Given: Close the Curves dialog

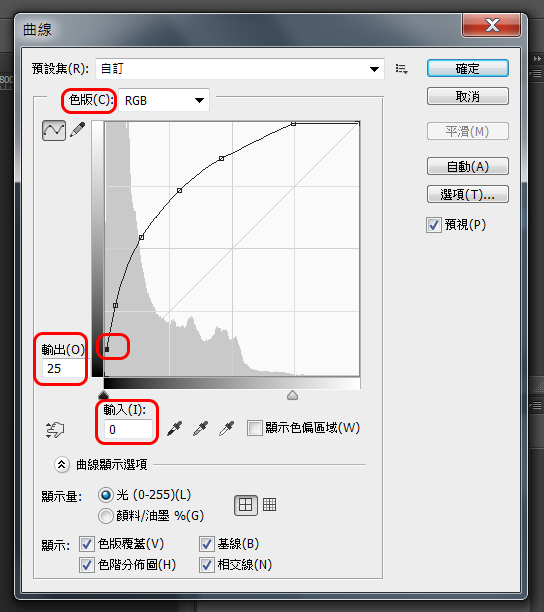Looking at the screenshot, I should [492, 25].
